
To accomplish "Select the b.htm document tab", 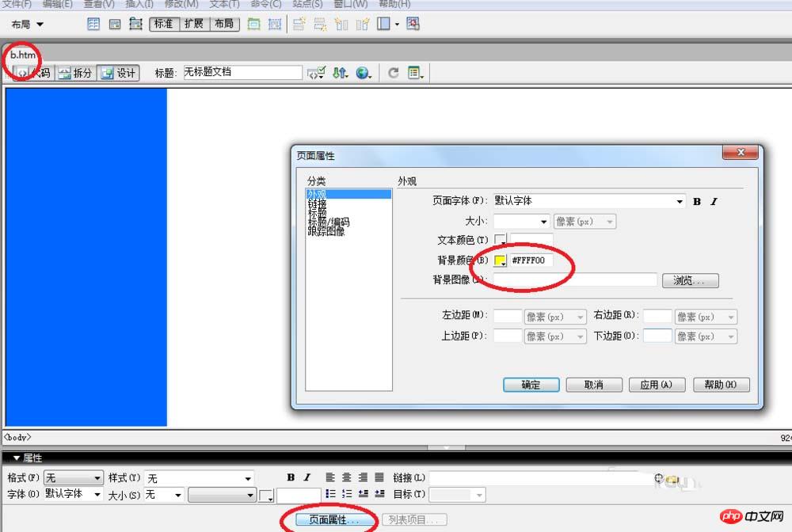I will 23,55.
